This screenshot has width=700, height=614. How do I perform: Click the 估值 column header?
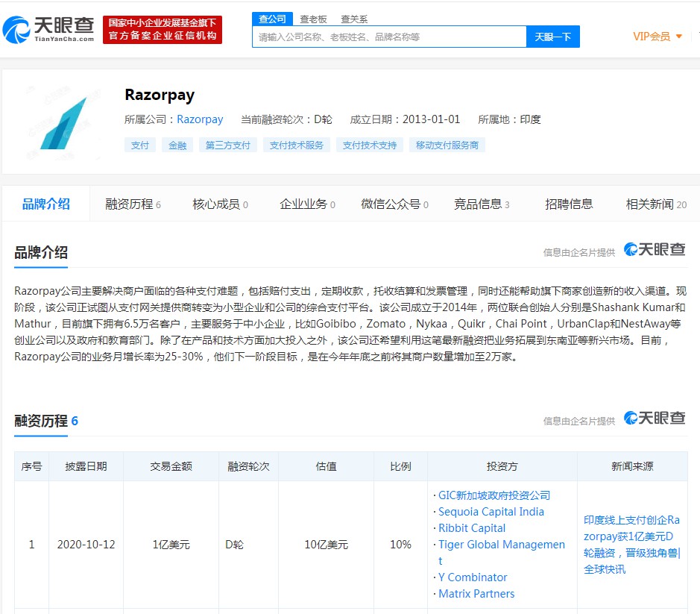[326, 466]
